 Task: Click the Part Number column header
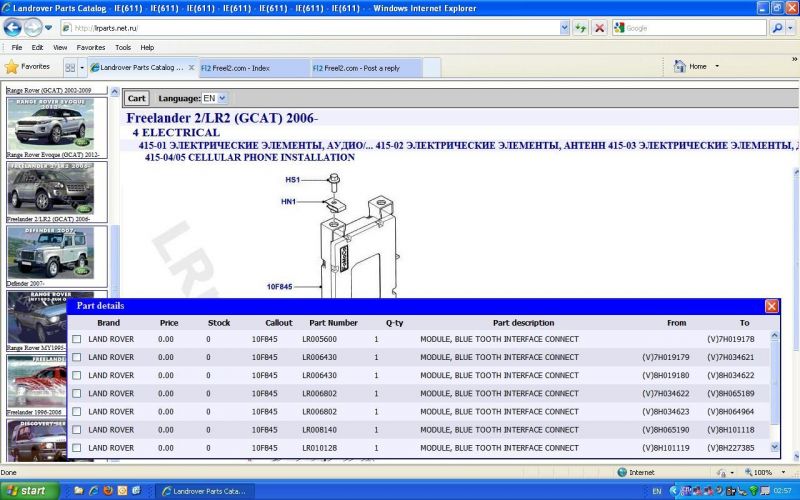coord(333,323)
